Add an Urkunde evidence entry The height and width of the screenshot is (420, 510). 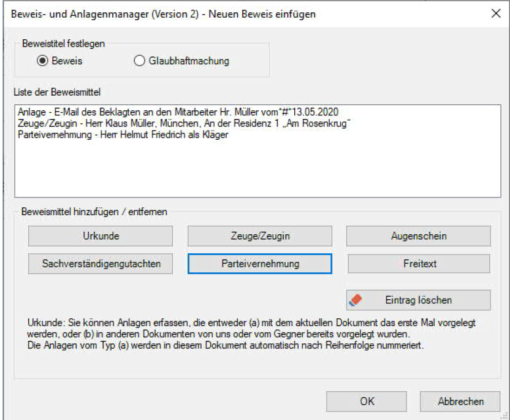click(100, 236)
